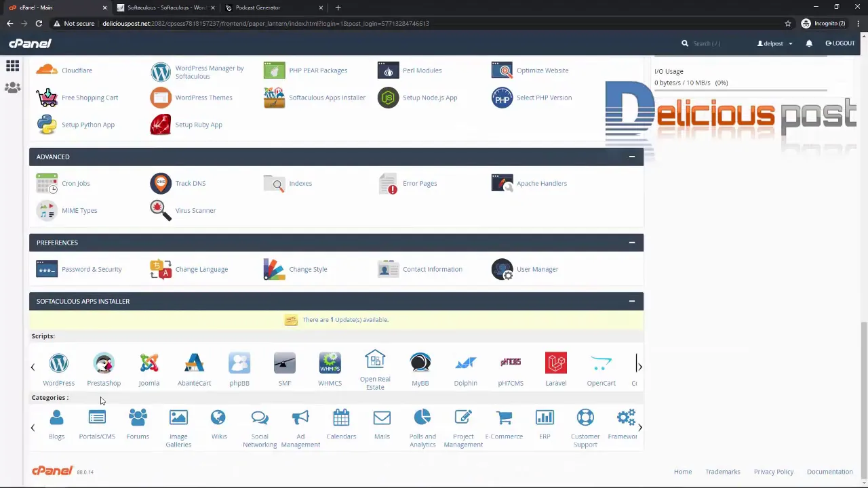Launch the Virus Scanner icon
The height and width of the screenshot is (488, 868).
161,210
